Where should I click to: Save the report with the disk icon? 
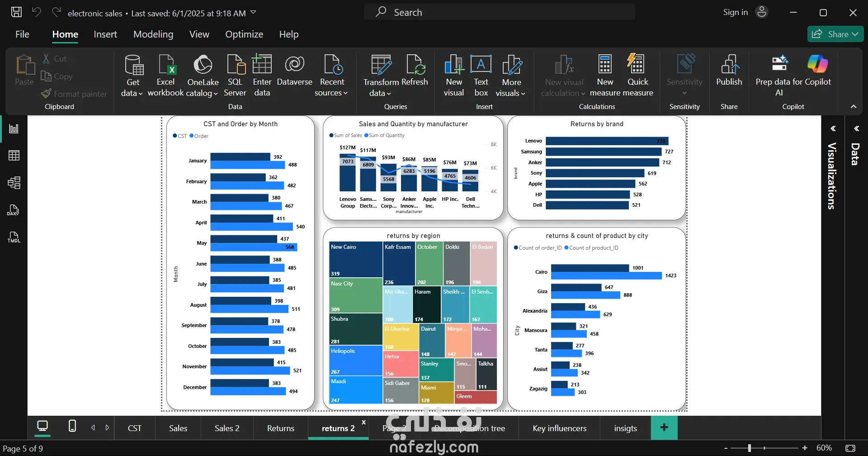click(16, 12)
